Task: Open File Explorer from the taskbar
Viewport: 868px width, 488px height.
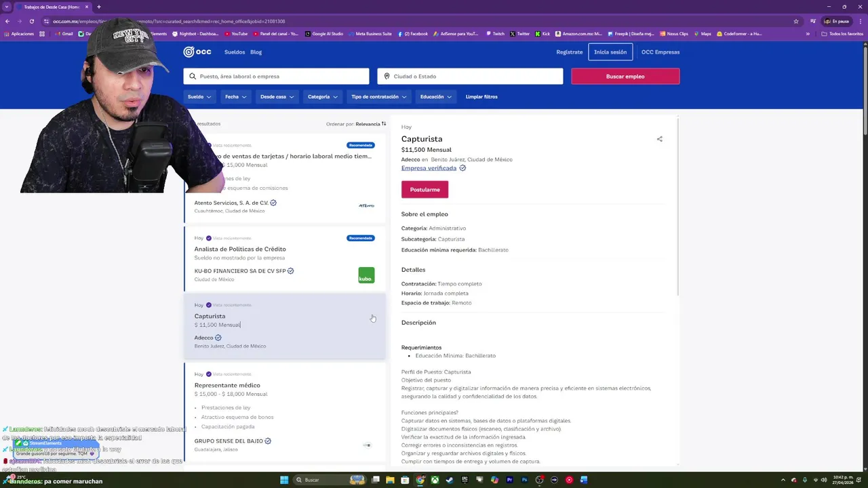Action: [x=390, y=480]
